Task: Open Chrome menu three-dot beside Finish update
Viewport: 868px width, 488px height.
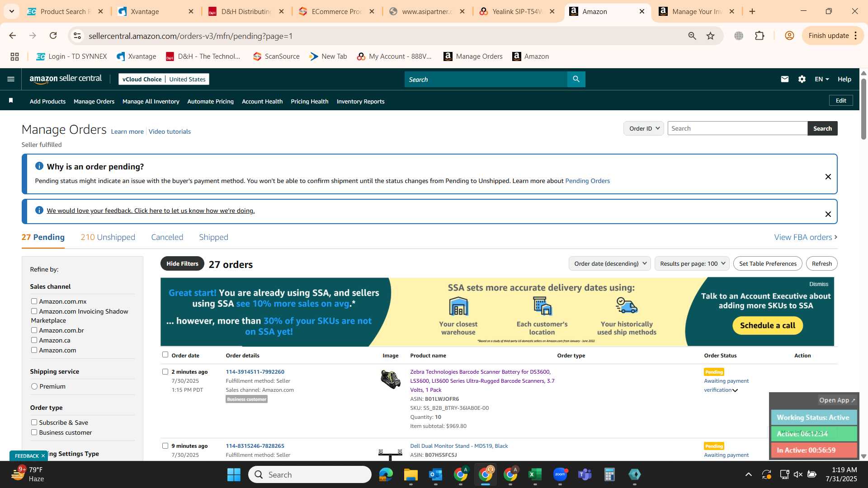Action: [x=855, y=36]
